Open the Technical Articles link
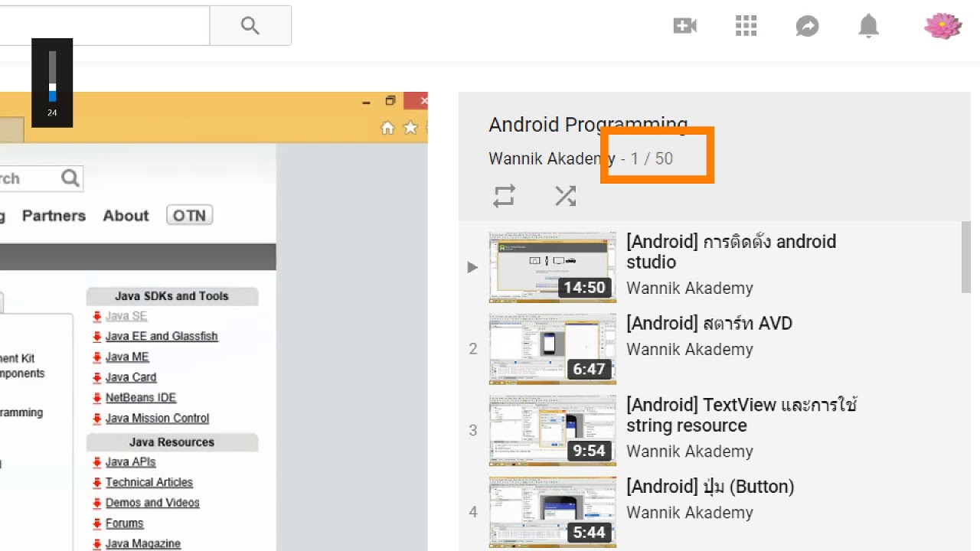The image size is (980, 551). (x=149, y=482)
